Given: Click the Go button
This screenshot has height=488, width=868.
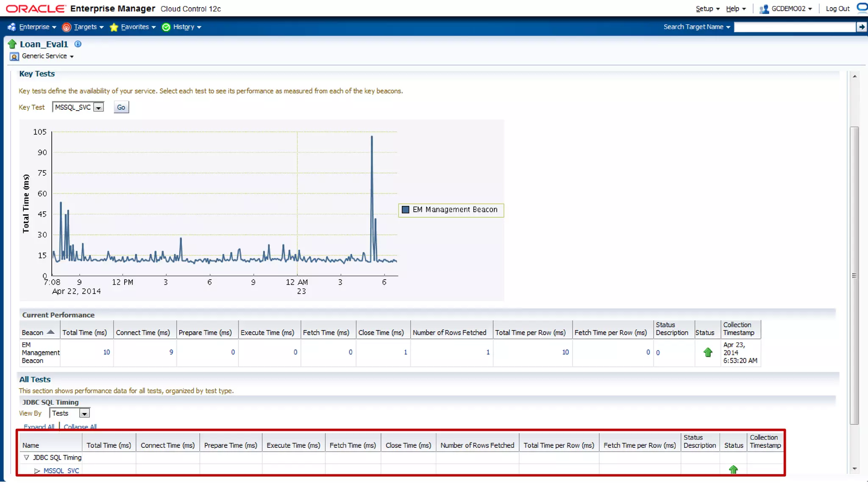Looking at the screenshot, I should click(121, 107).
